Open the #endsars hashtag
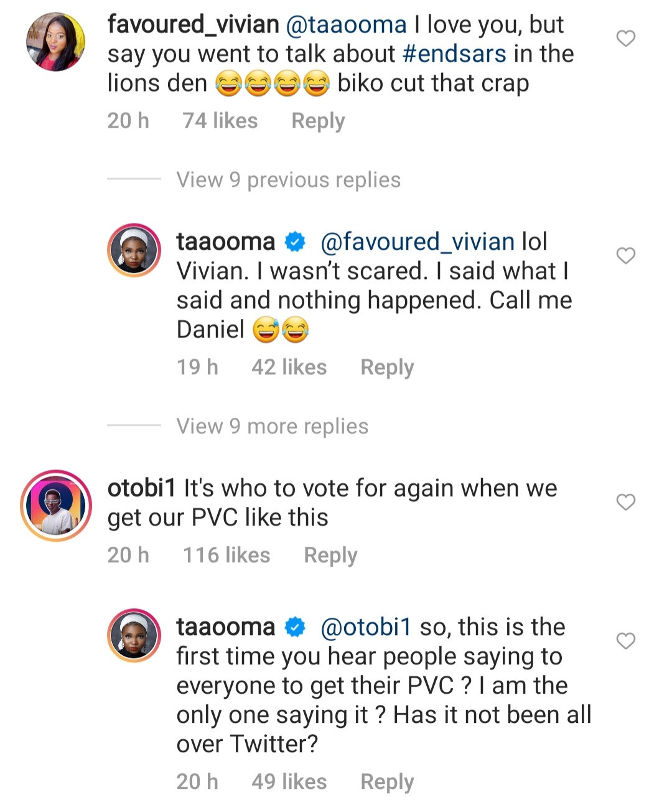 click(454, 54)
